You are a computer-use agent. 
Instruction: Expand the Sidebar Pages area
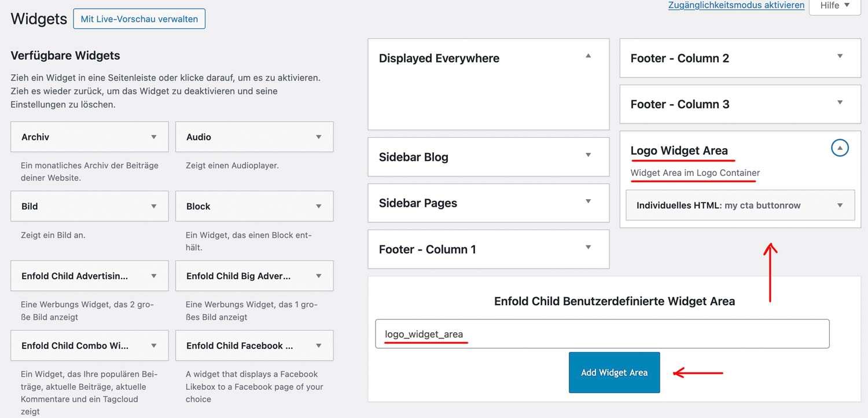pyautogui.click(x=589, y=201)
